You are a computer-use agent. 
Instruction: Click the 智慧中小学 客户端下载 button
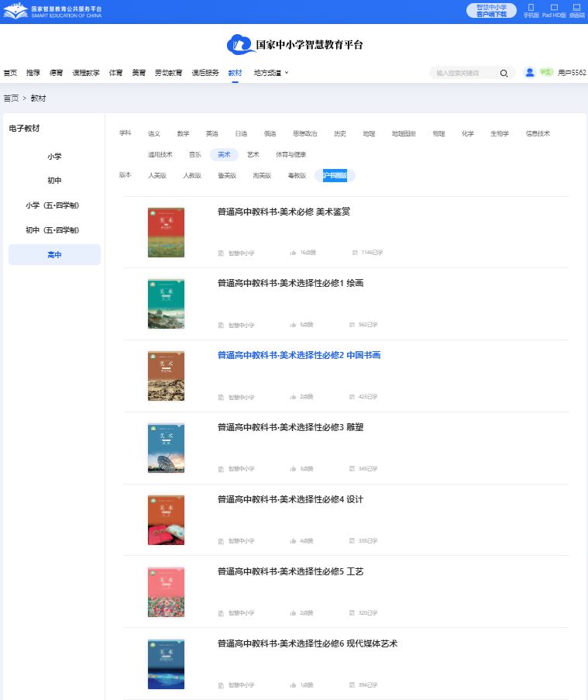[x=491, y=11]
